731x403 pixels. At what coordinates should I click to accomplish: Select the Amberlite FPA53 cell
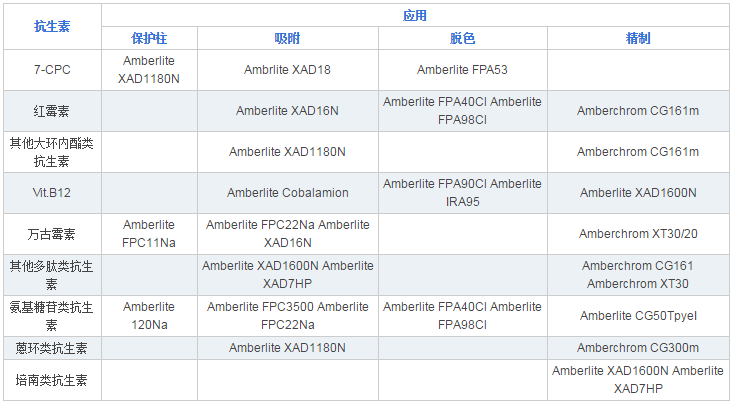coord(462,70)
